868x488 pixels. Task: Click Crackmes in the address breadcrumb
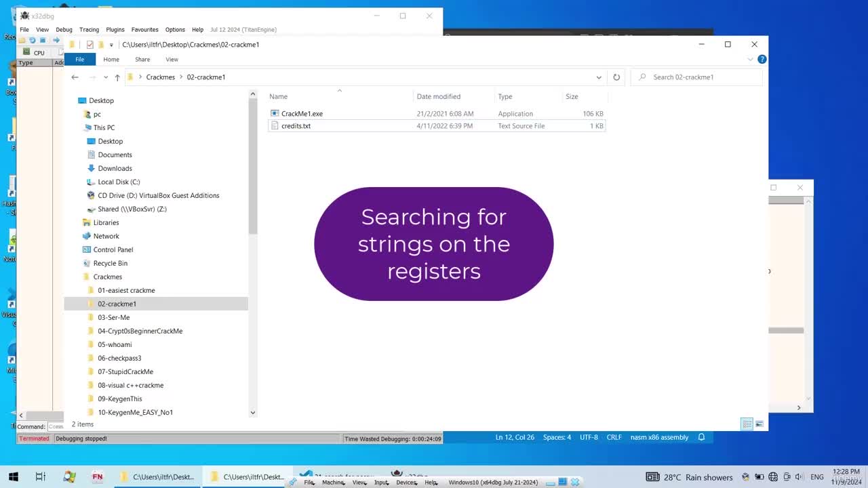[x=161, y=77]
